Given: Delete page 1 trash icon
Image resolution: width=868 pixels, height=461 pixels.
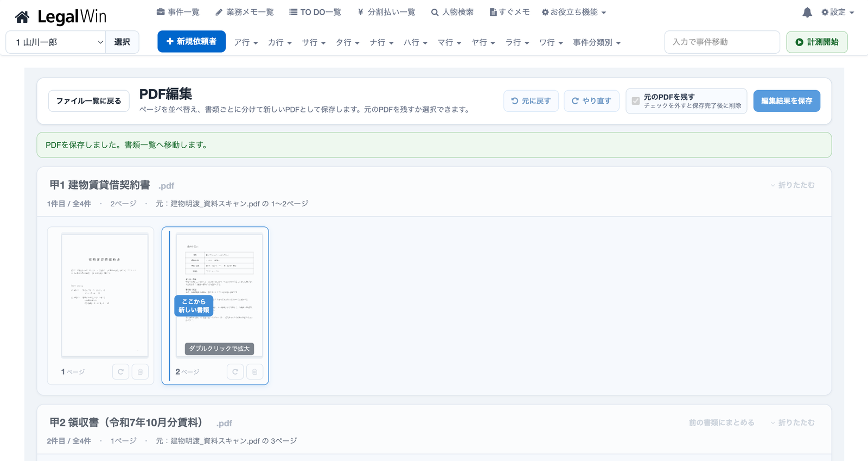Looking at the screenshot, I should (x=140, y=372).
